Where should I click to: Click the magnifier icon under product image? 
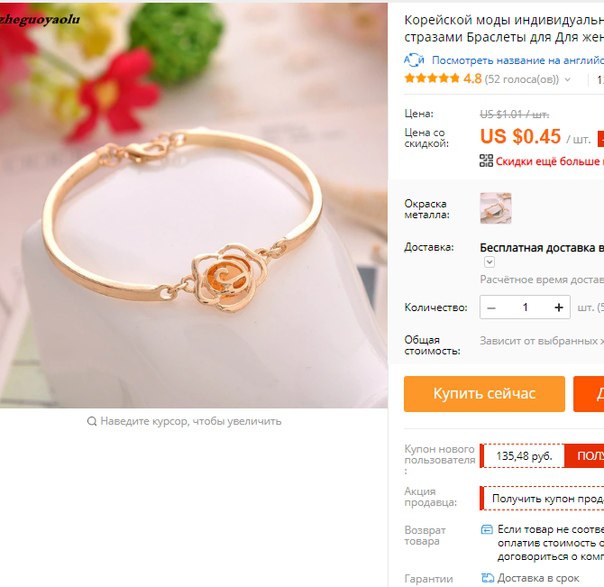pyautogui.click(x=92, y=421)
